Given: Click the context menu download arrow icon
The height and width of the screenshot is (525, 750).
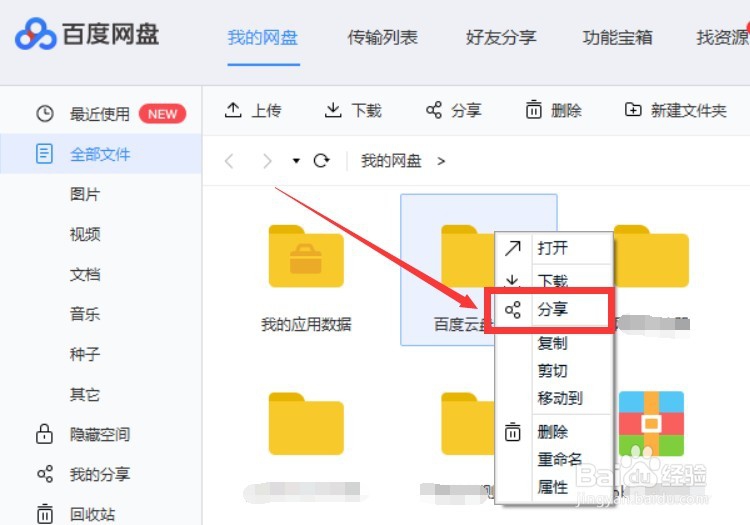Looking at the screenshot, I should 512,280.
